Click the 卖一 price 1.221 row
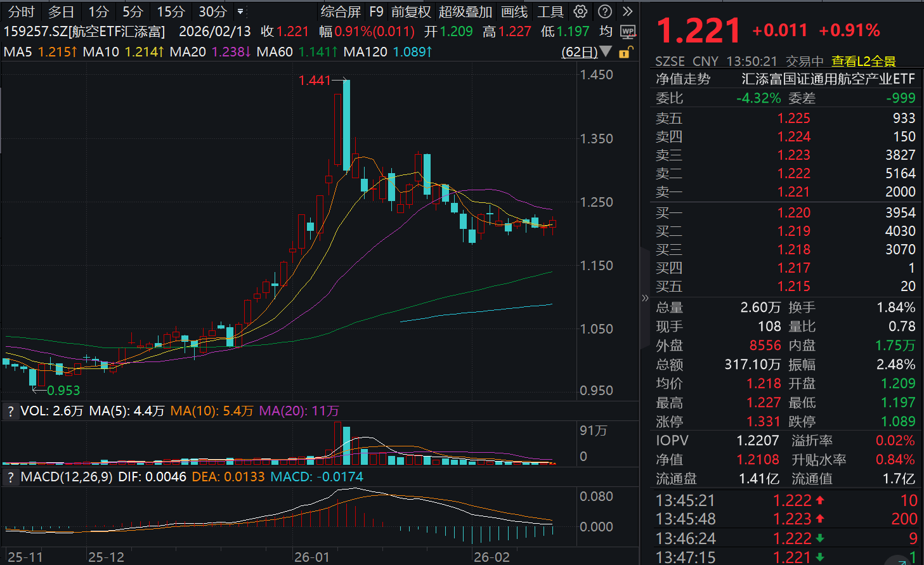This screenshot has height=565, width=924. (793, 192)
